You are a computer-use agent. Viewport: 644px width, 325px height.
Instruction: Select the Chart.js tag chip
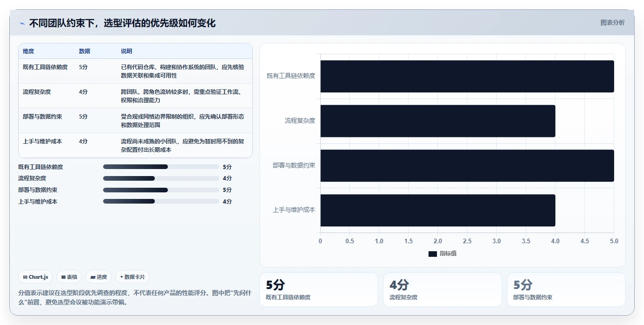pos(36,277)
